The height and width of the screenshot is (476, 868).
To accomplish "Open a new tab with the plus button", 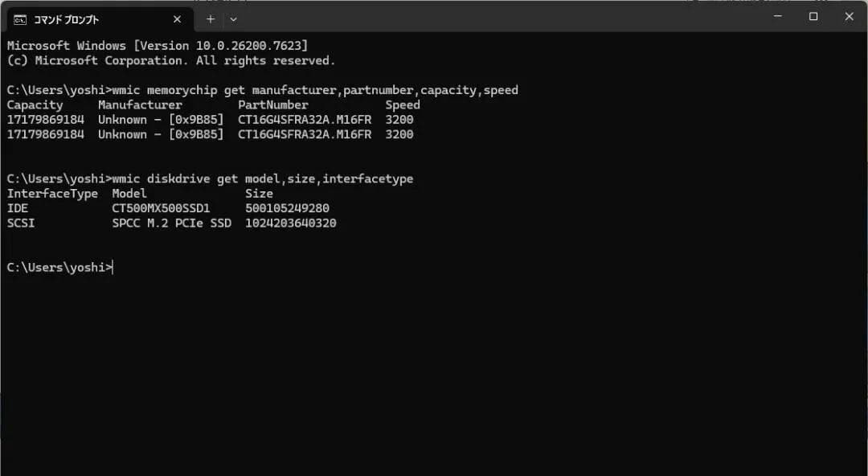I will click(211, 18).
